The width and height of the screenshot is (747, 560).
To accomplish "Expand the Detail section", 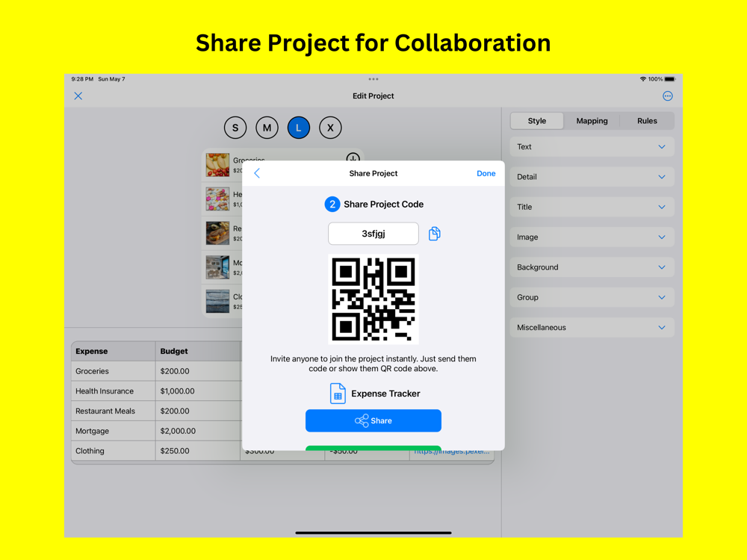I will [x=592, y=177].
